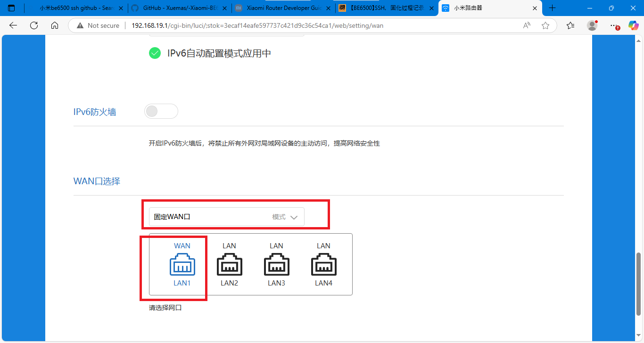This screenshot has height=343, width=644.
Task: Select the WAN LAN1 port icon
Action: click(182, 265)
